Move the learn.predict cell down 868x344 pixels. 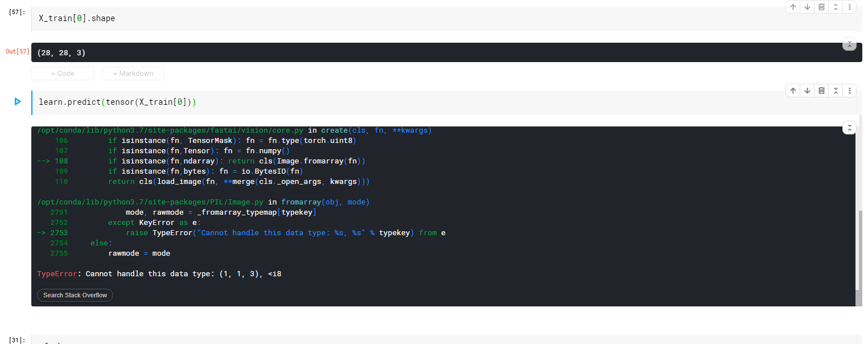click(807, 91)
